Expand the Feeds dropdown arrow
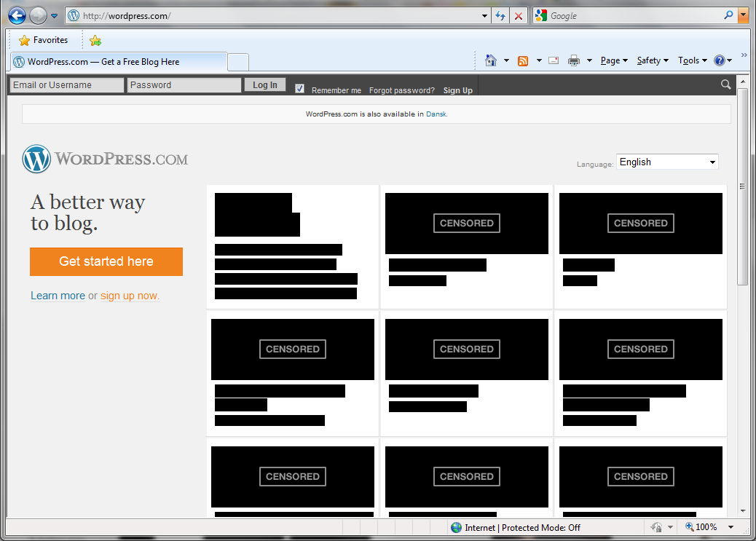Image resolution: width=756 pixels, height=541 pixels. pos(539,60)
